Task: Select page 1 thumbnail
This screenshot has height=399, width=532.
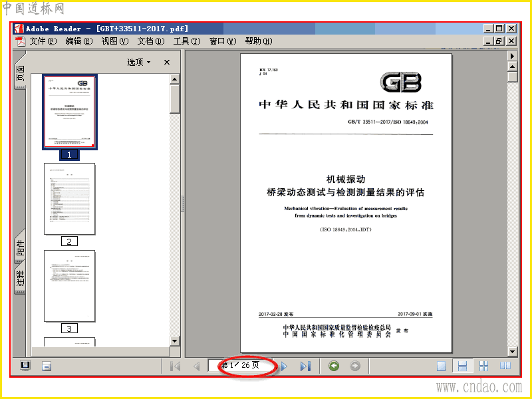Action: point(70,112)
